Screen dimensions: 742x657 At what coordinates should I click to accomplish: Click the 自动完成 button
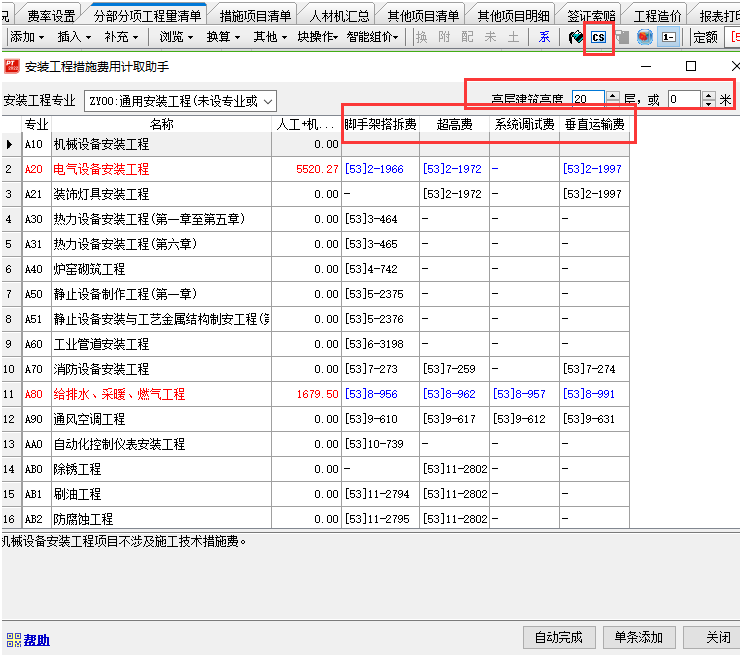559,638
